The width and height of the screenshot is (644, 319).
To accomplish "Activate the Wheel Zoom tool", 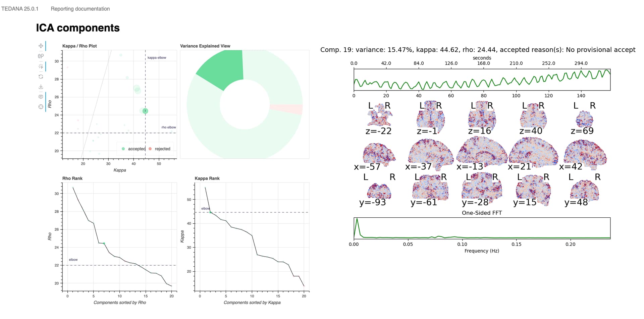I will (x=41, y=56).
